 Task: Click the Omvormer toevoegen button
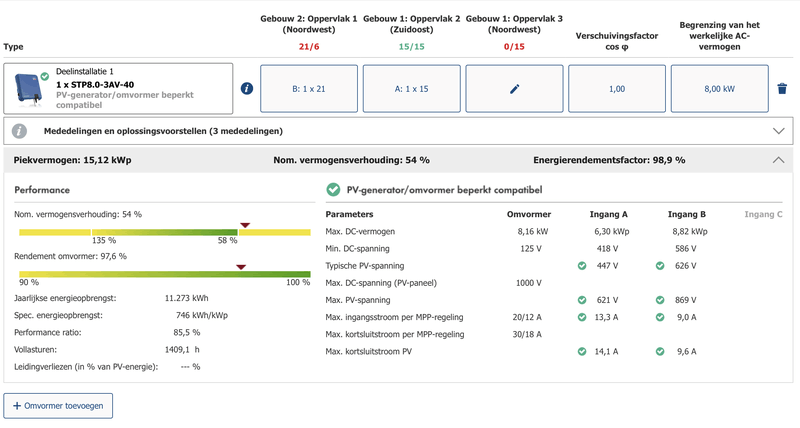click(58, 405)
